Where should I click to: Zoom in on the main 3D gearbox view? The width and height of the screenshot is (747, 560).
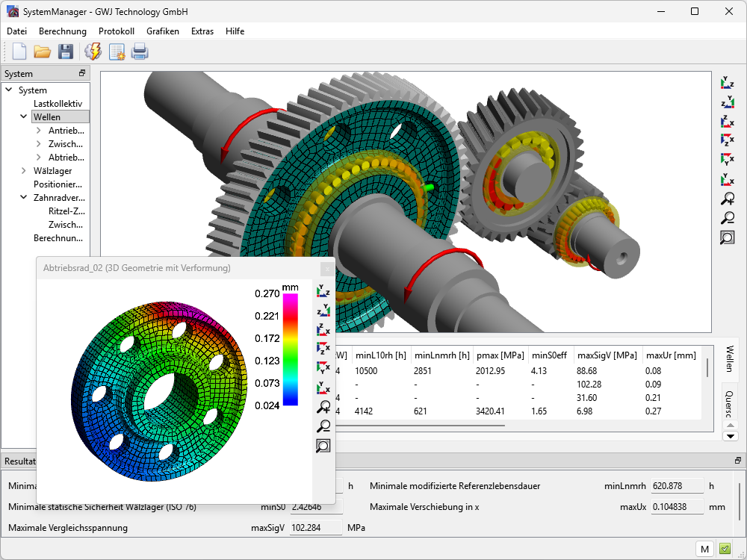[x=727, y=199]
